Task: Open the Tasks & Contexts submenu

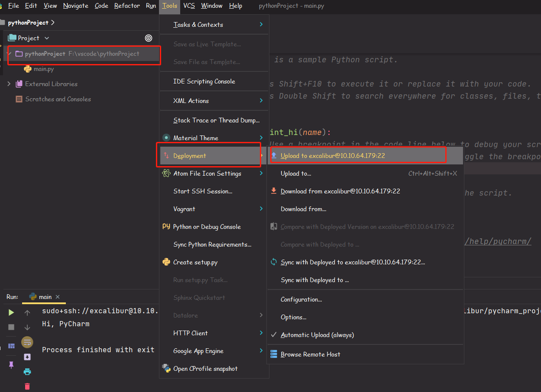Action: pyautogui.click(x=214, y=25)
